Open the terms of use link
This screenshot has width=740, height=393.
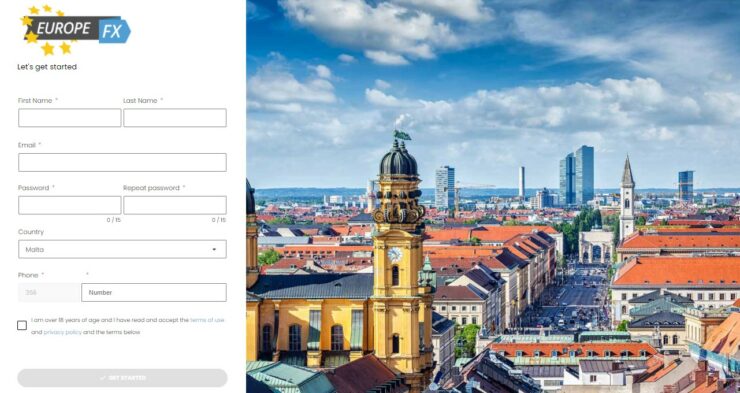click(x=207, y=320)
